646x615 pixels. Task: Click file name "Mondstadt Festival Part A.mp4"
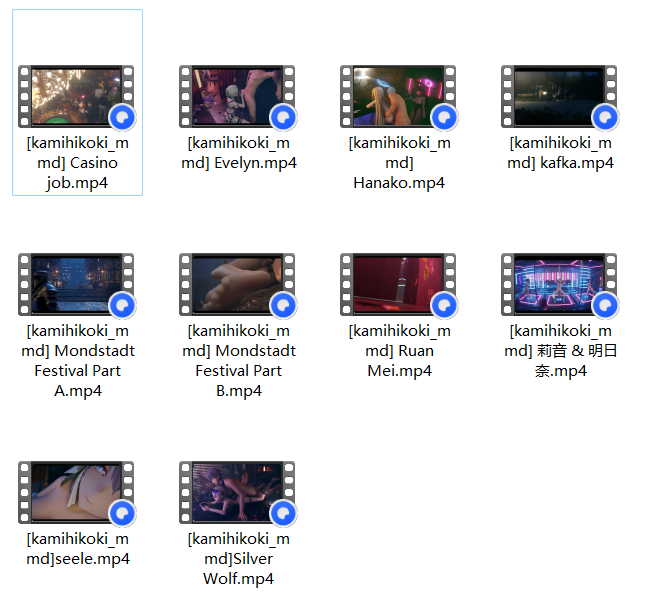(78, 361)
